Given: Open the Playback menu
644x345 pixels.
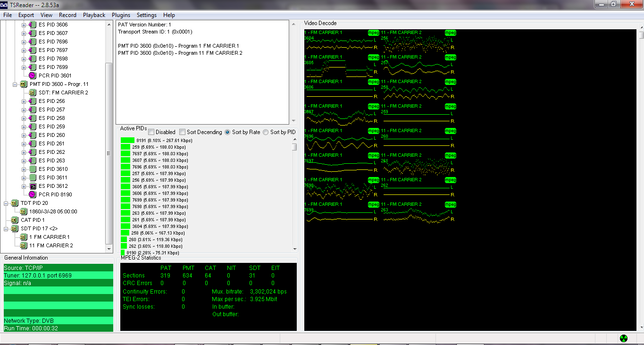Looking at the screenshot, I should tap(94, 15).
